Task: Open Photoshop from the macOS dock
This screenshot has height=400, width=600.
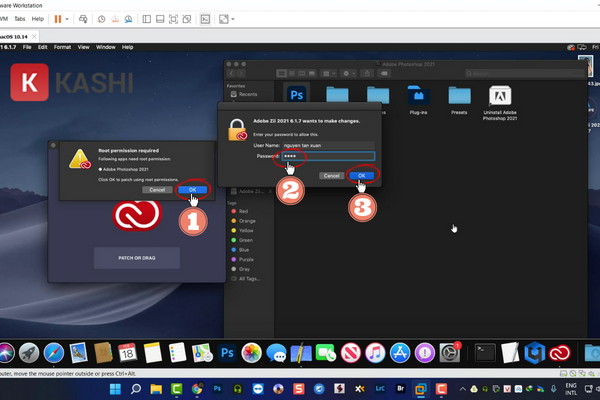Action: [227, 352]
